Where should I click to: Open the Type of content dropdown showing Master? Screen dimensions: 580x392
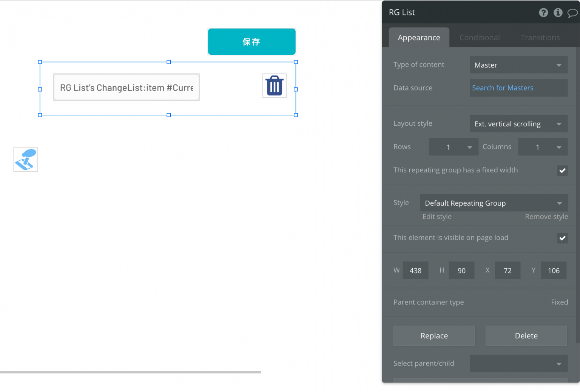point(518,65)
